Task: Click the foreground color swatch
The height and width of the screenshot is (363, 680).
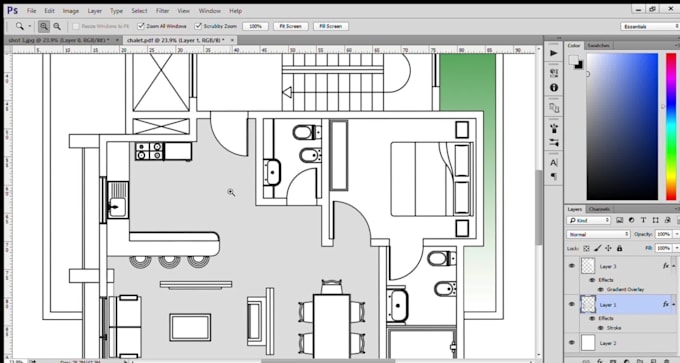Action: pyautogui.click(x=573, y=59)
